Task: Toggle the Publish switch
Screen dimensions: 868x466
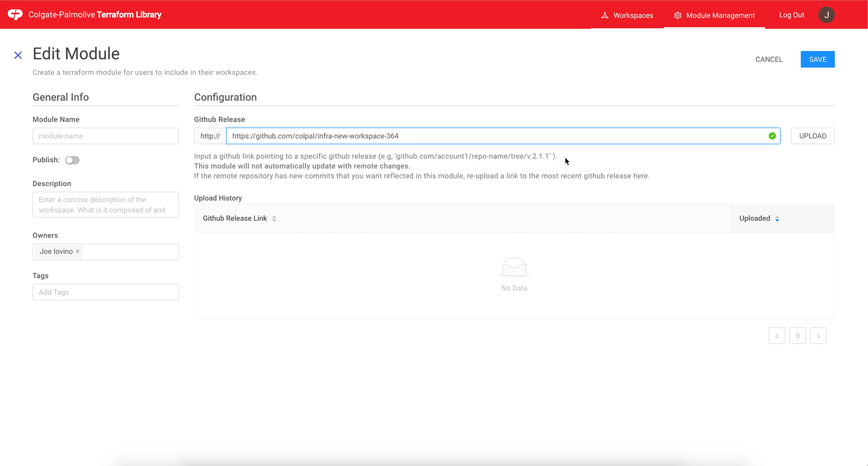Action: (x=72, y=160)
